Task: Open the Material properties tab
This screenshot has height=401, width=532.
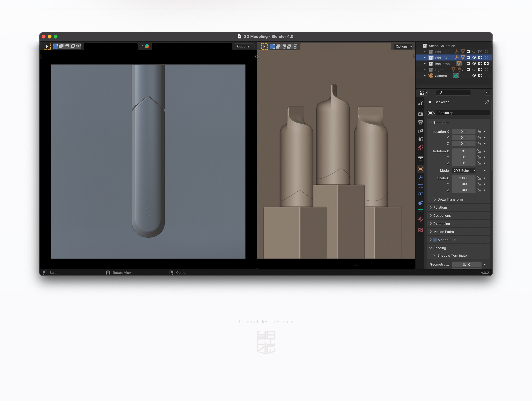Action: tap(420, 220)
